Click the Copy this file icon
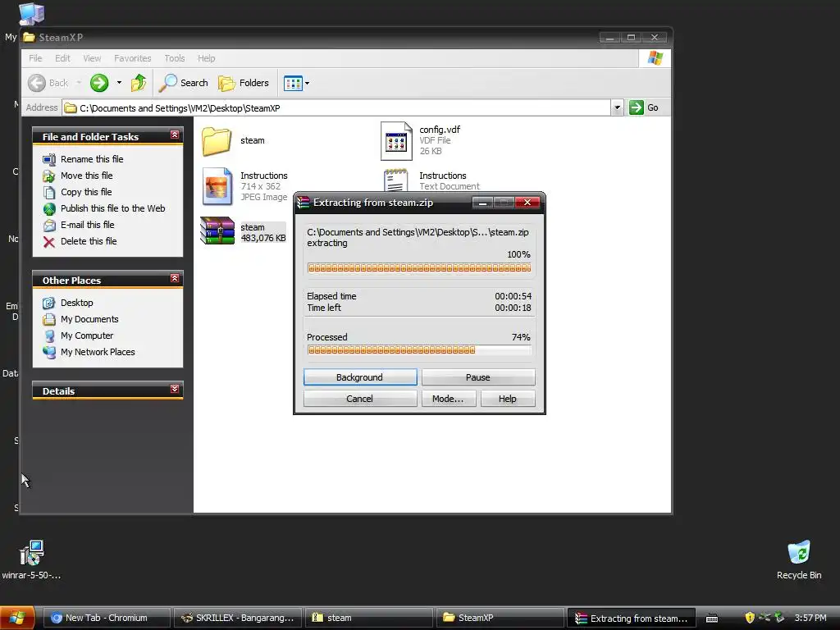The image size is (840, 630). pos(49,192)
